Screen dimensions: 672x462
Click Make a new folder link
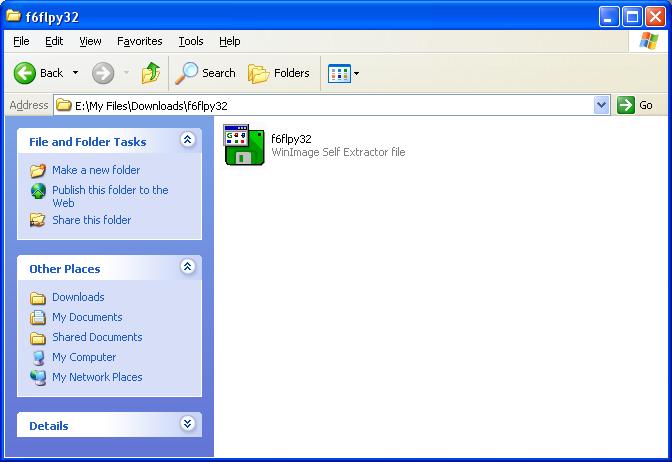pyautogui.click(x=96, y=170)
